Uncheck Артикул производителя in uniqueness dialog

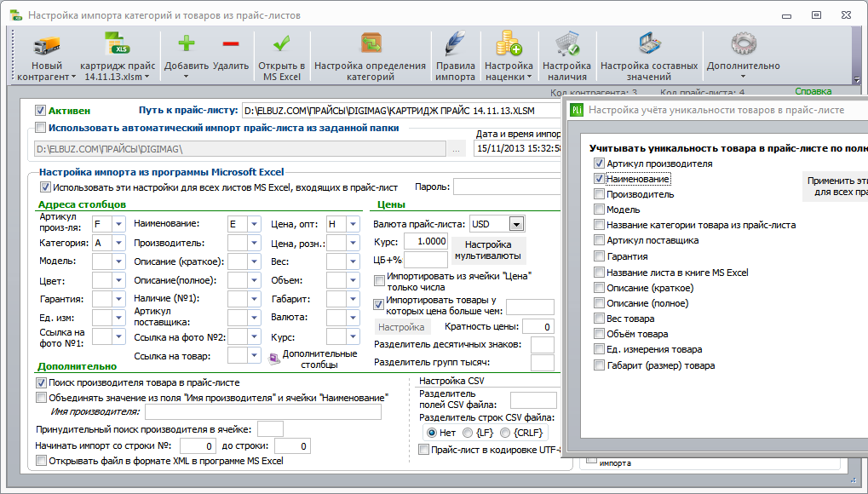coord(599,164)
